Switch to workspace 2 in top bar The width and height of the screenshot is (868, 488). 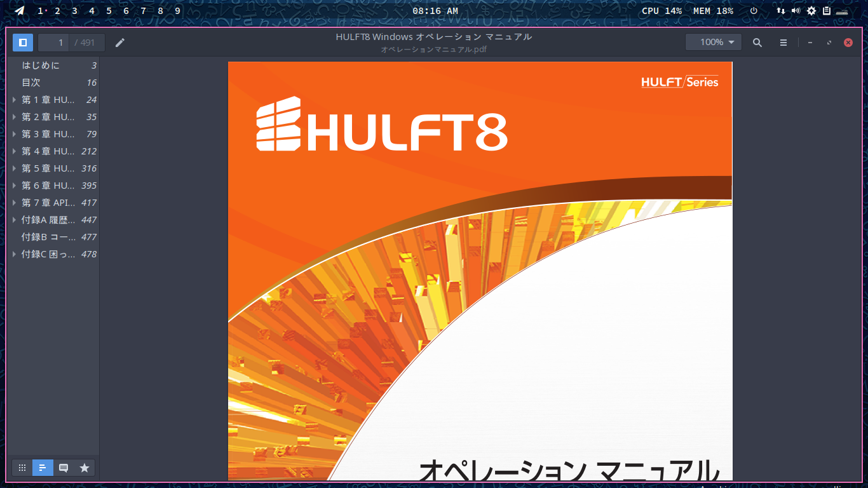(x=58, y=11)
